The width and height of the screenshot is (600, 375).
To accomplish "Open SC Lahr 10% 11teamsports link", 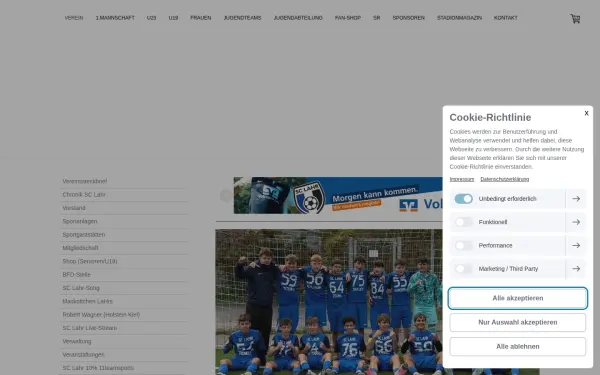I will [x=98, y=368].
